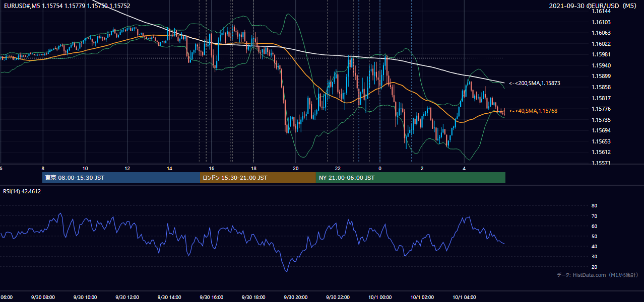Click price axis value 1.15817

pos(601,98)
